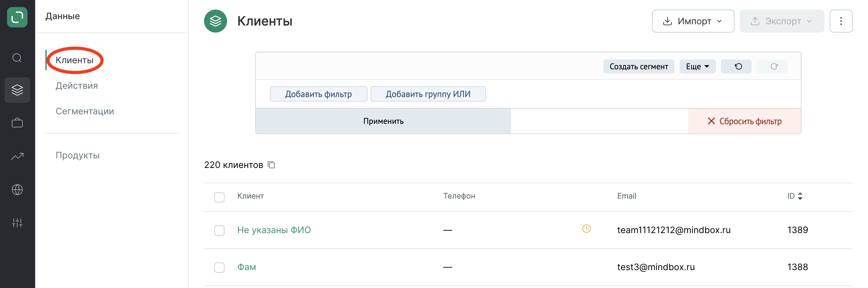Click email team11121212@mindbox.ru
This screenshot has height=288, width=868.
point(674,230)
